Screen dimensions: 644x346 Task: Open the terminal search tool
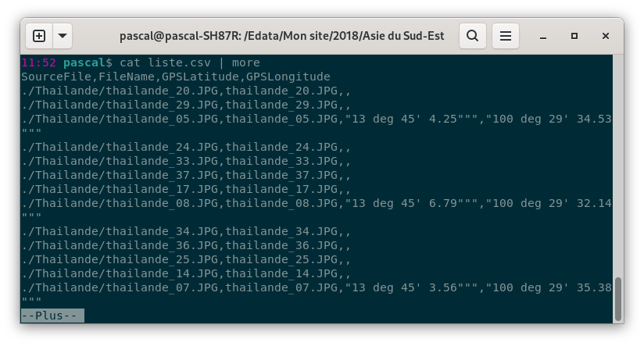pos(473,36)
